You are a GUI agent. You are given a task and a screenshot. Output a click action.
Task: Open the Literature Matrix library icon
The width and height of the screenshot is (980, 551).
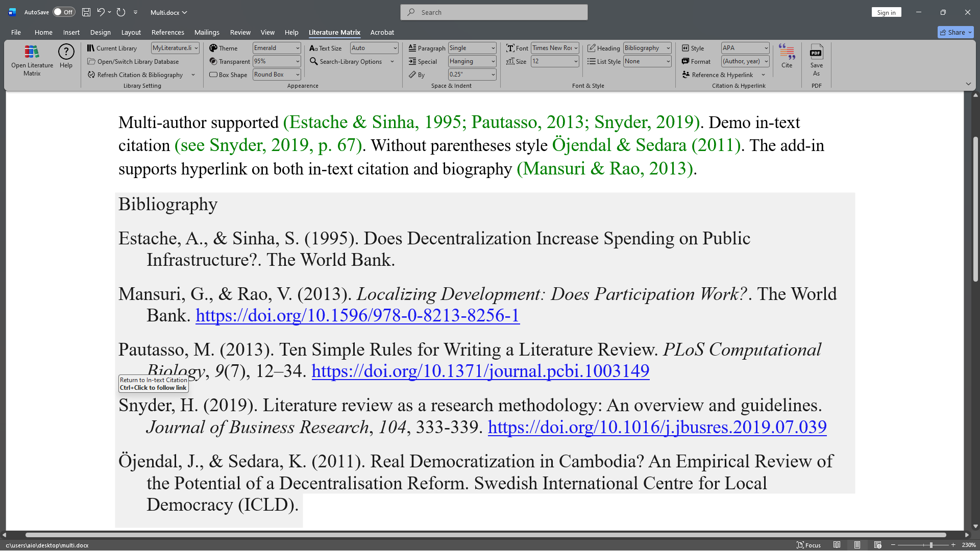point(32,52)
